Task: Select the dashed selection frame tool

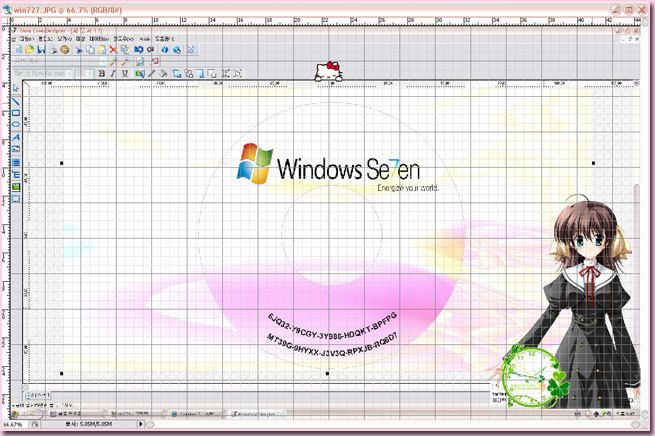Action: 16,199
